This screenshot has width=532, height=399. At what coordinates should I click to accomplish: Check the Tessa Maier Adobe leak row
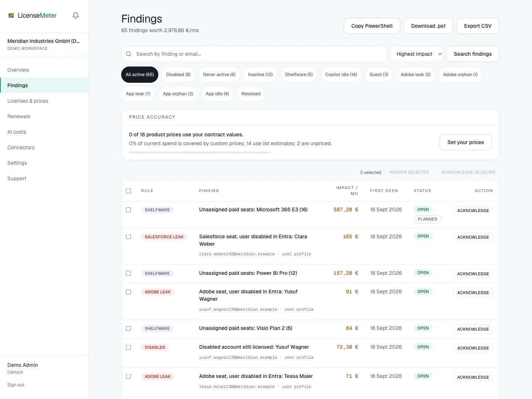pos(129,376)
